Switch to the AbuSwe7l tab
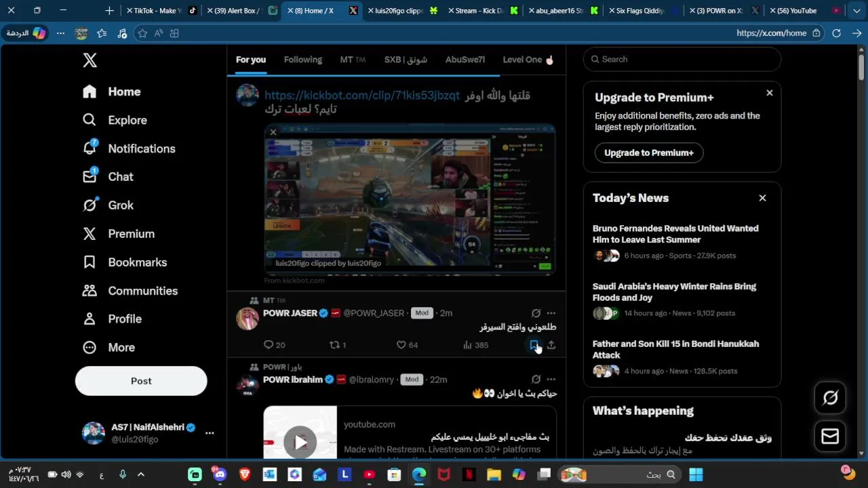868x488 pixels. click(465, 60)
